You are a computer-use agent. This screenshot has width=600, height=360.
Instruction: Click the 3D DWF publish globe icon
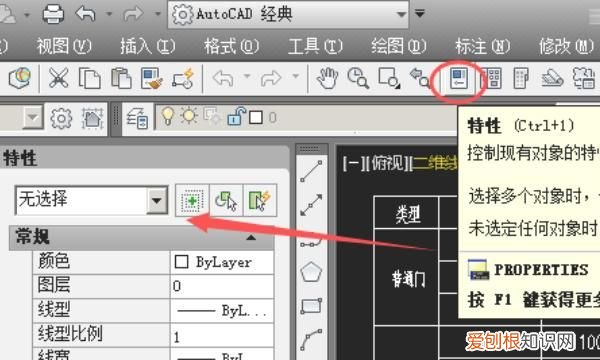pyautogui.click(x=20, y=78)
